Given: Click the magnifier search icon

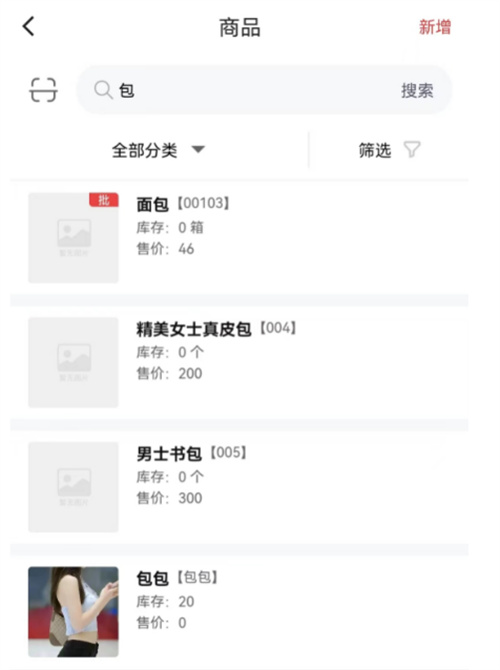Looking at the screenshot, I should pos(103,90).
